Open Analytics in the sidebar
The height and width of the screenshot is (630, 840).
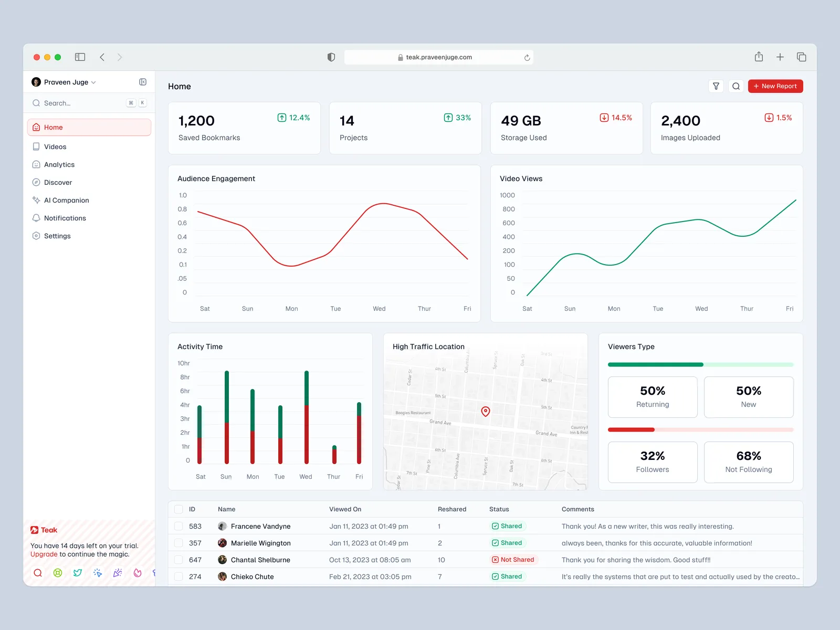pos(59,165)
